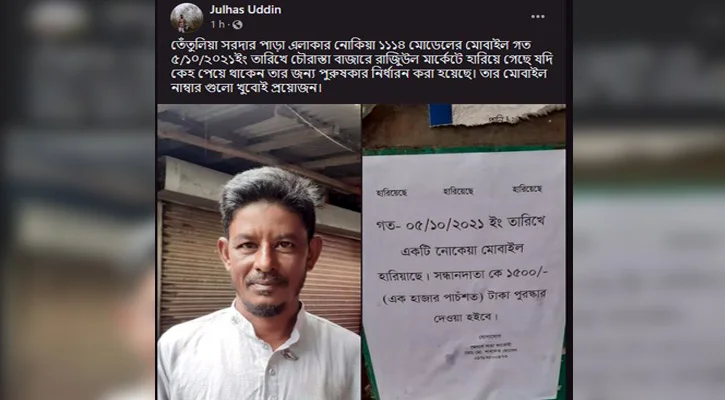725x400 pixels.
Task: Click the leftmost হারিয়েছে heading on the notice
Action: point(392,192)
